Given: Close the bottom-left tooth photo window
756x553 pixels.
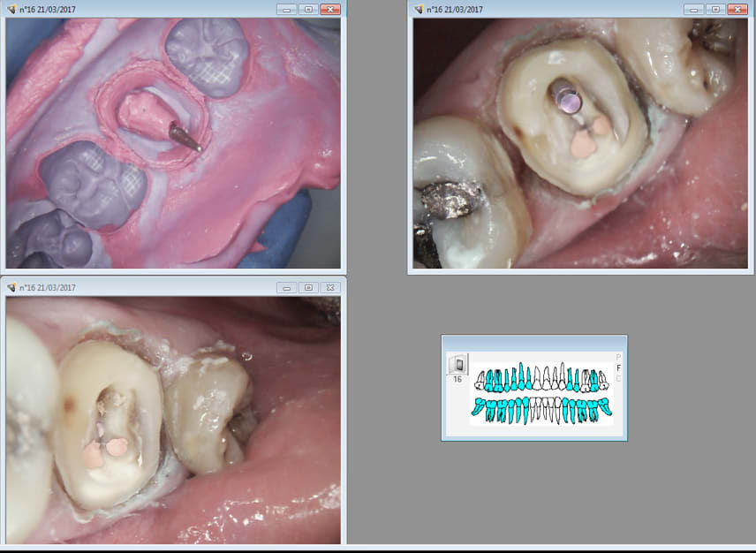Looking at the screenshot, I should pos(329,287).
